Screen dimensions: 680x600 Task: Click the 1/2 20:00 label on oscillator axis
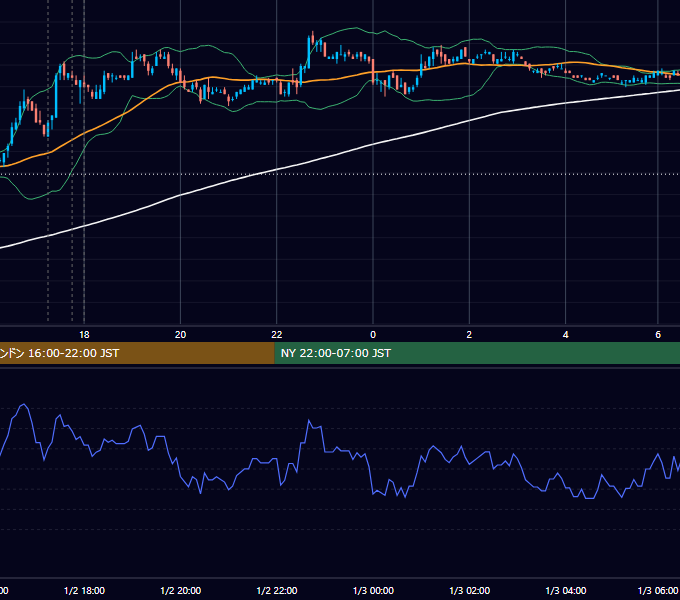click(180, 591)
